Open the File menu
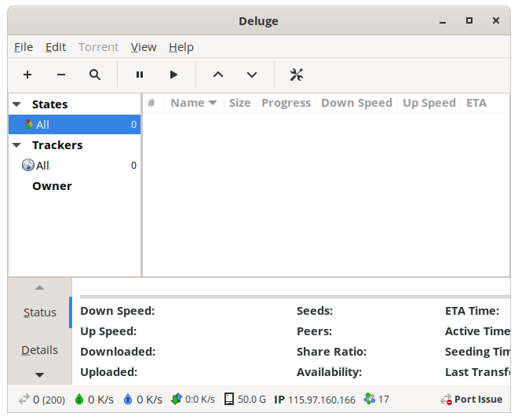The image size is (518, 420). [24, 47]
